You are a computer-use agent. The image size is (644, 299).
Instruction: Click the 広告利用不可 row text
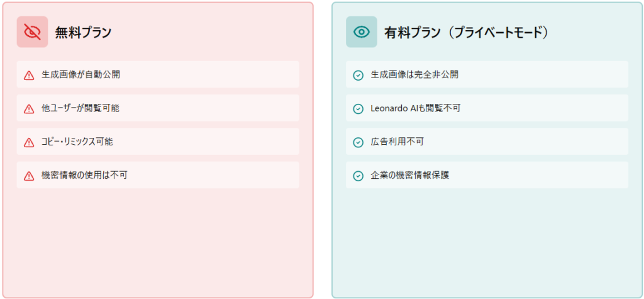(397, 142)
